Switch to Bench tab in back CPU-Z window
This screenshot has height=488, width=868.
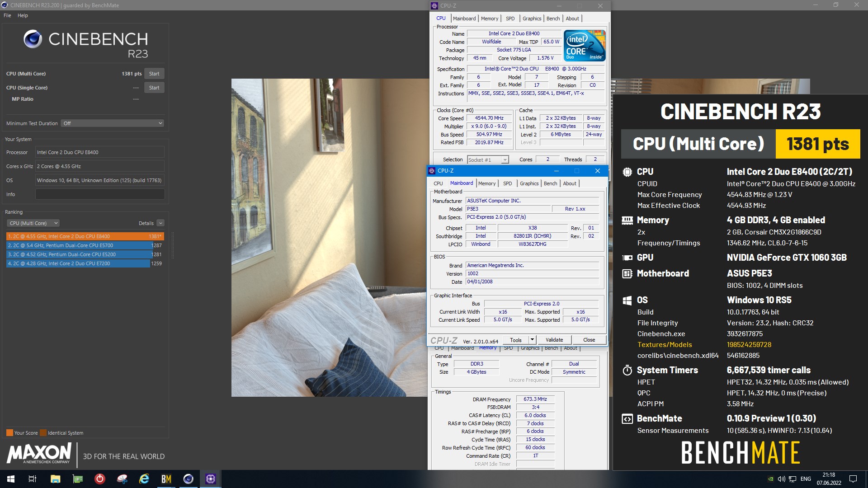(553, 19)
